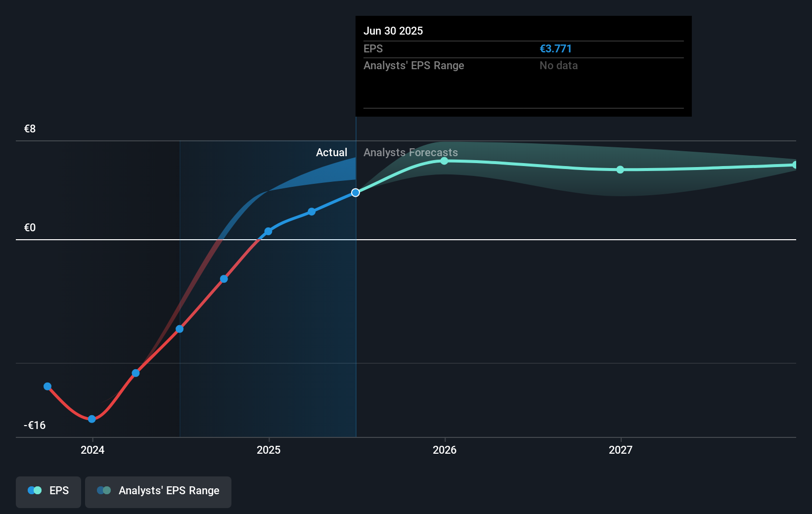Click the EPS data point after early 2025
812x514 pixels.
312,212
